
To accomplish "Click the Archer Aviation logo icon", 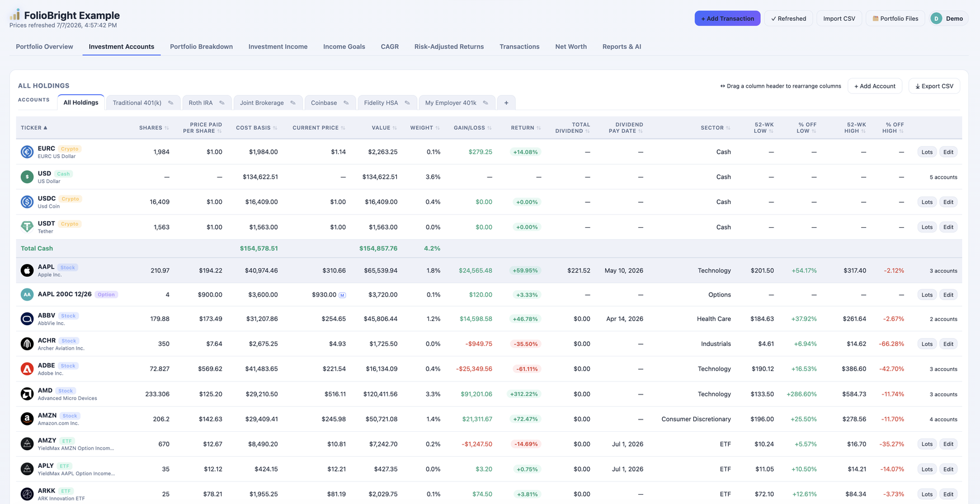I will point(27,344).
